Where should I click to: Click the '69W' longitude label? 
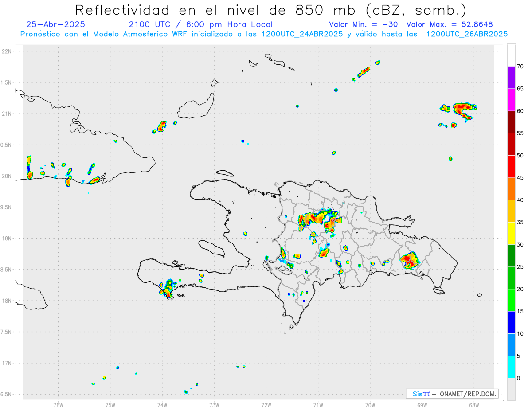coord(422,405)
